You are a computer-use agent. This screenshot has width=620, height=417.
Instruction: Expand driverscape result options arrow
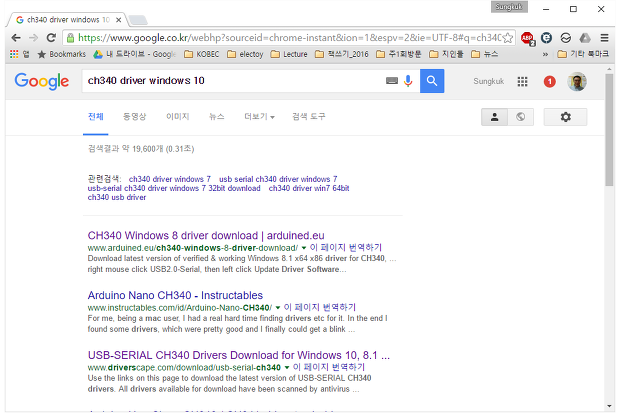click(287, 367)
